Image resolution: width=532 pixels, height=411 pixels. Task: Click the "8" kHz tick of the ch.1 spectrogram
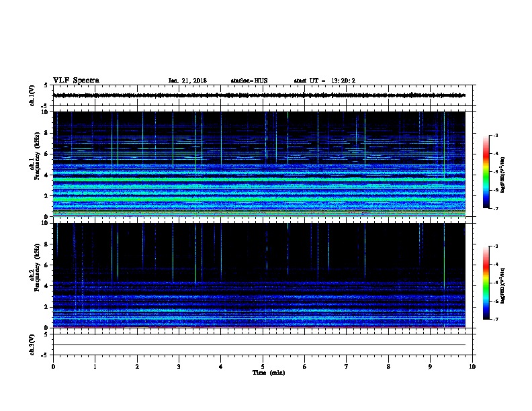click(46, 133)
